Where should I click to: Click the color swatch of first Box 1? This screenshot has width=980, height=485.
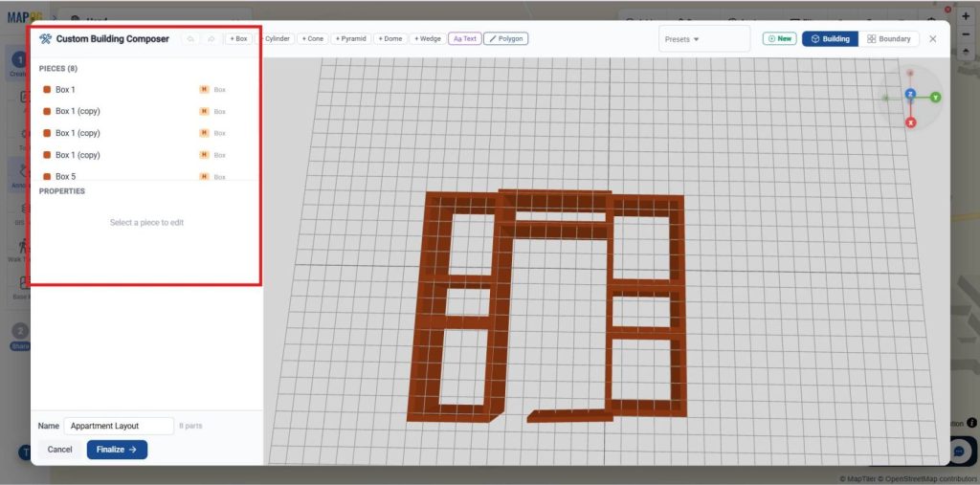[47, 89]
